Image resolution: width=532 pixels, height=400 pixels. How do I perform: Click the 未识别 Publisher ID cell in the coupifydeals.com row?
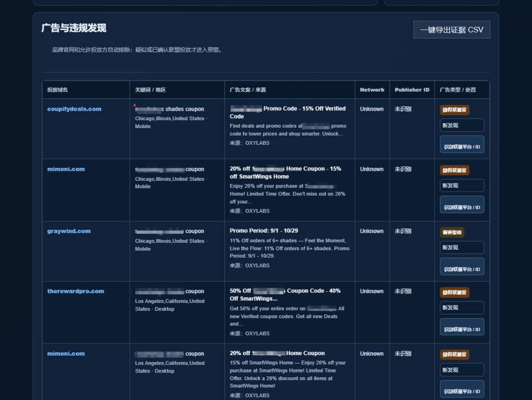point(403,109)
